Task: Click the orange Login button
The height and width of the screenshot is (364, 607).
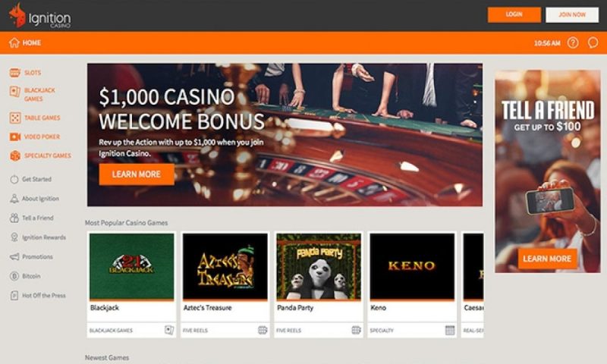Action: (514, 14)
